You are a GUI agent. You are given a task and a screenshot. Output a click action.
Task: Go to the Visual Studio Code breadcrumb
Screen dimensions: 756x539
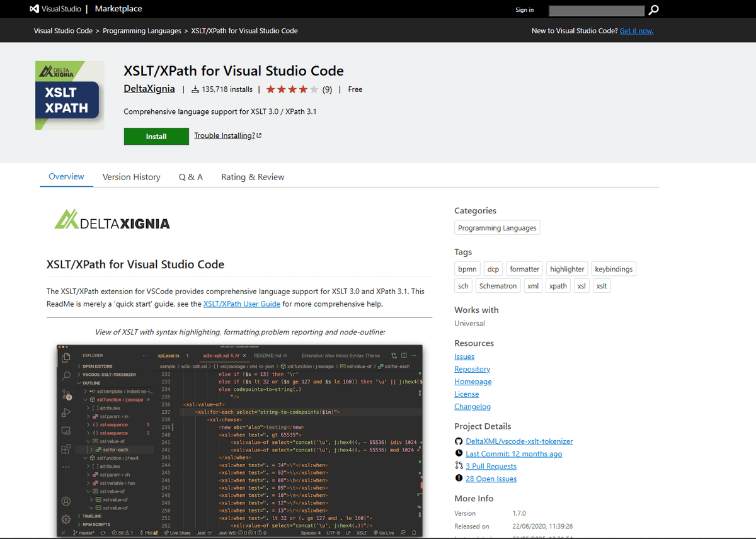[63, 31]
